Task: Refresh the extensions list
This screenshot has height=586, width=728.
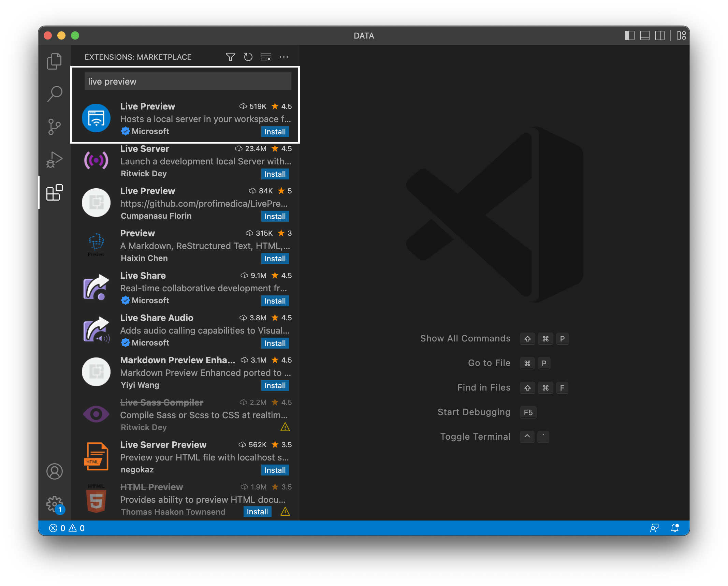Action: tap(248, 57)
